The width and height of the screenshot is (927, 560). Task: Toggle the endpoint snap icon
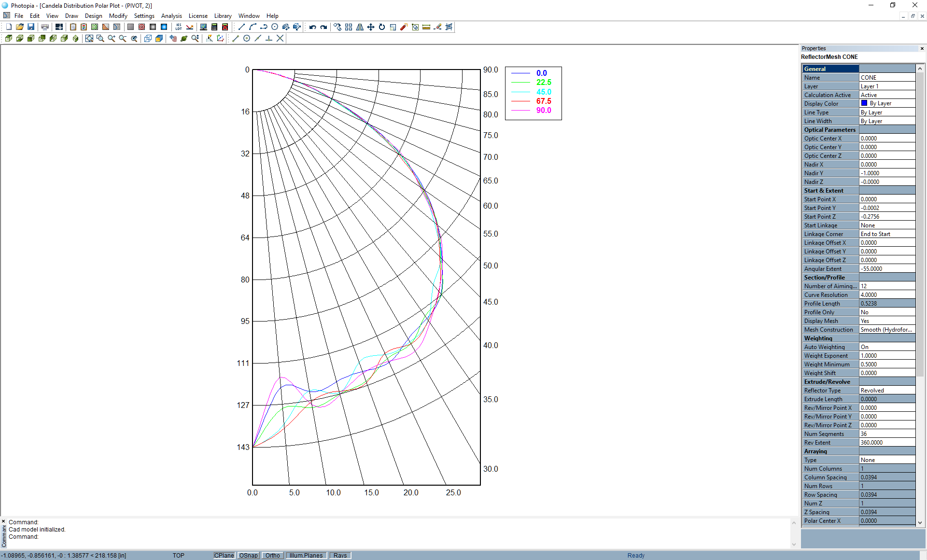pyautogui.click(x=236, y=38)
